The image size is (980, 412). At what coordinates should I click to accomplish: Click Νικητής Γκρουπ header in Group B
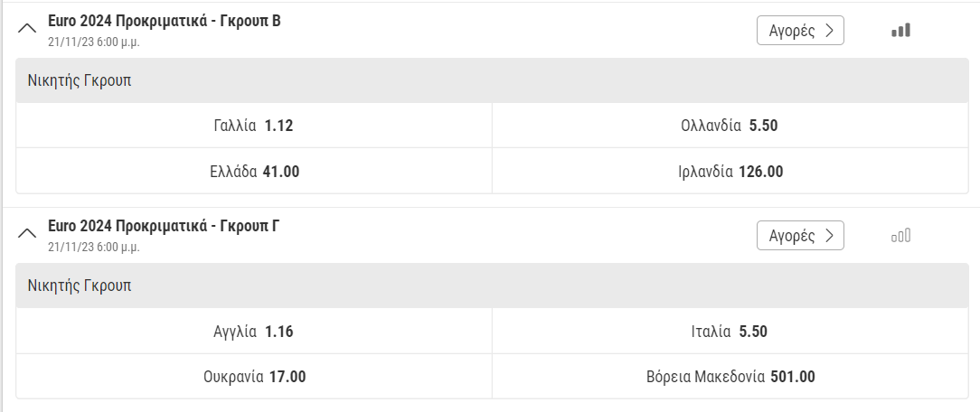492,80
